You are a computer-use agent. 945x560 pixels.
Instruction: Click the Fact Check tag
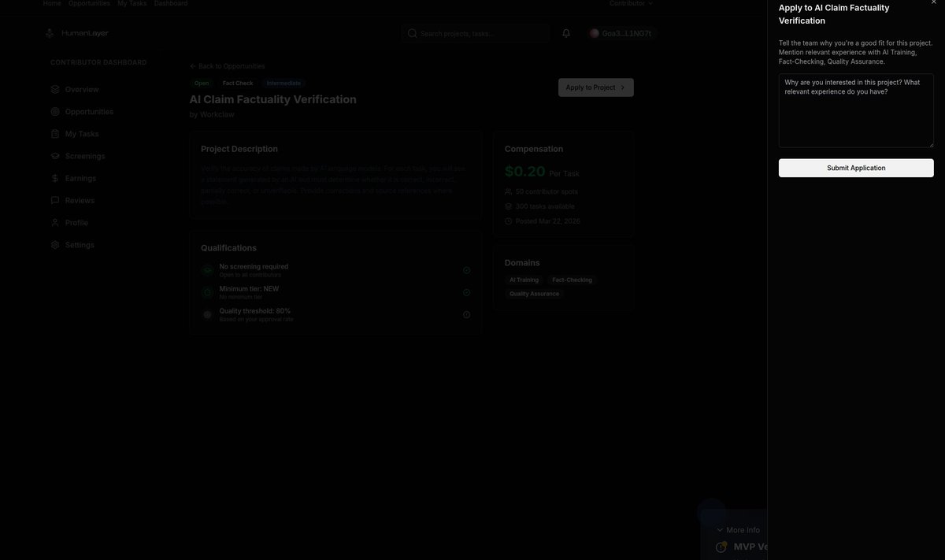coord(238,83)
